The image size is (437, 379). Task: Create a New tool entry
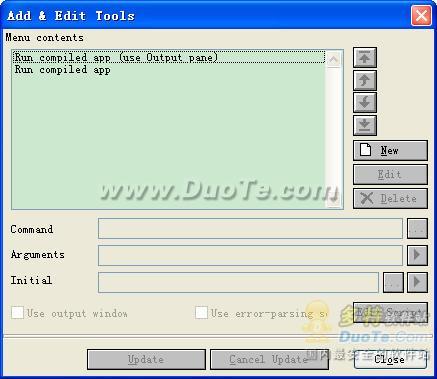pyautogui.click(x=390, y=151)
